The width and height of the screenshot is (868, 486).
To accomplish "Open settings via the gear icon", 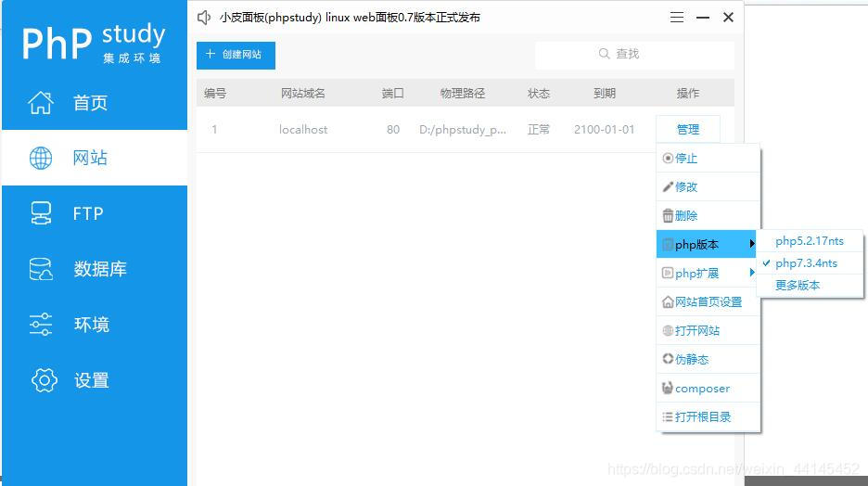I will pos(43,380).
